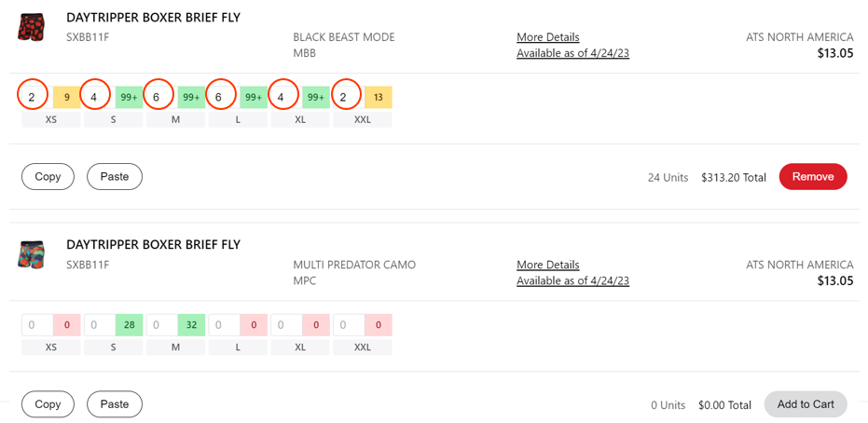Click L quantity field for Multi Predator Camo
The height and width of the screenshot is (423, 868).
pos(224,325)
